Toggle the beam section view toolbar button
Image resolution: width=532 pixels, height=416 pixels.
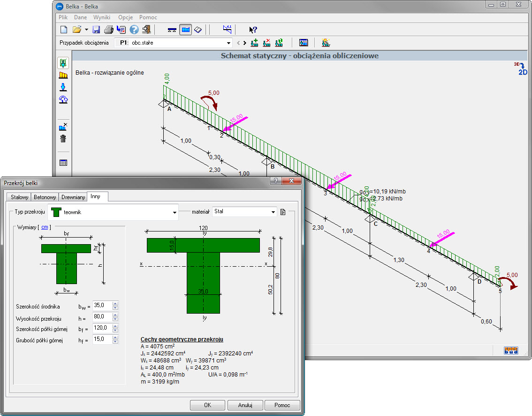click(x=198, y=30)
